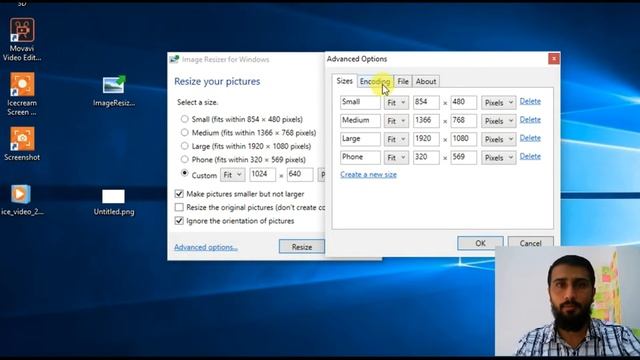Select the ice_video_2 desktop file

pyautogui.click(x=22, y=200)
